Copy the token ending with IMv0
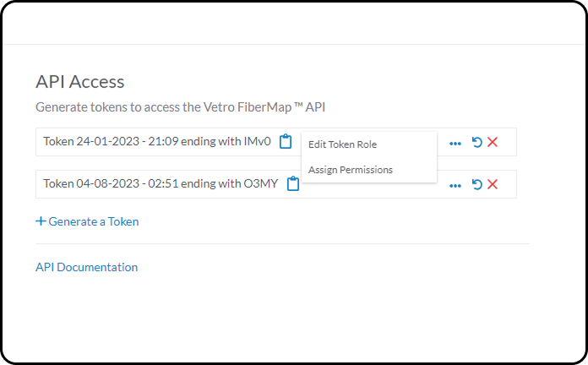This screenshot has width=588, height=365. (x=286, y=141)
